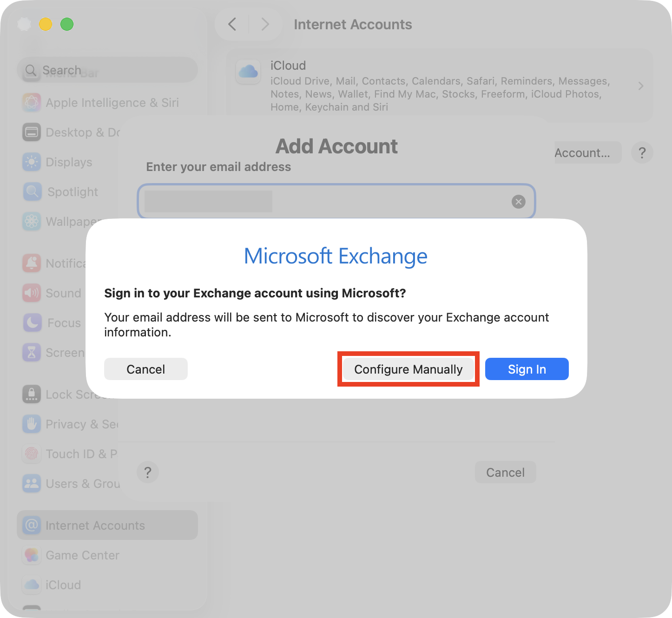
Task: Click the Wallpaper settings icon
Action: pyautogui.click(x=32, y=222)
